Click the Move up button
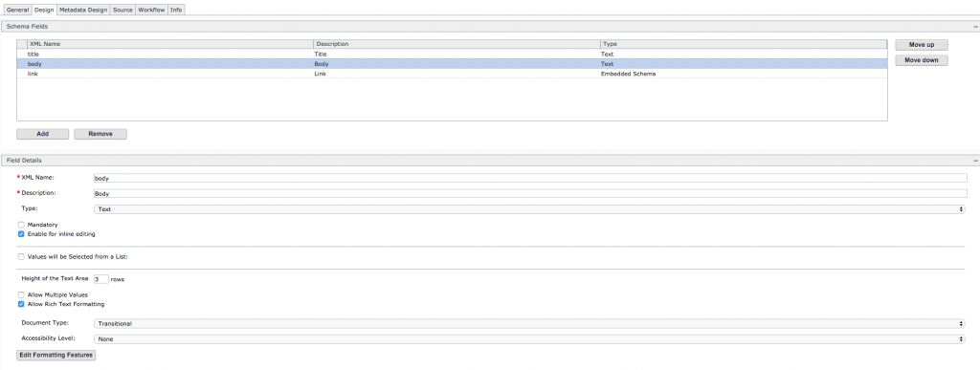 point(922,45)
